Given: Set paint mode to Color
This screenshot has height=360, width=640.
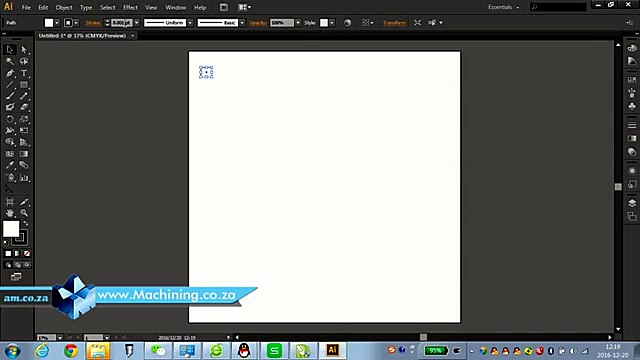Looking at the screenshot, I should coord(8,253).
